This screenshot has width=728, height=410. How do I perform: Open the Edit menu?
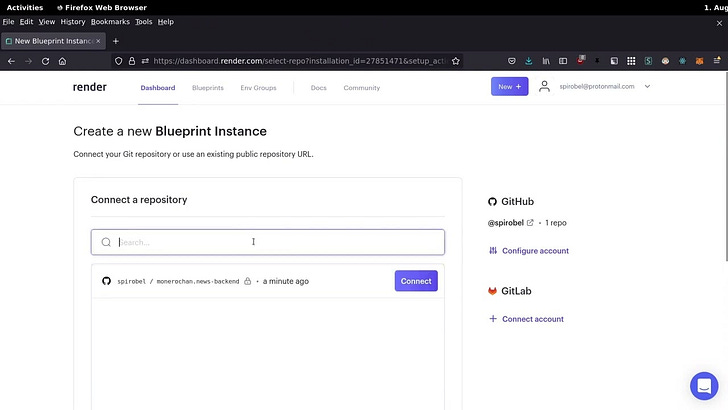click(26, 22)
